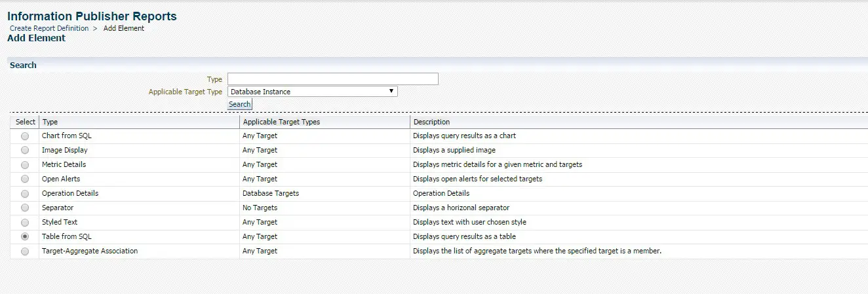The image size is (868, 294).
Task: Choose the Styled Text radio option
Action: coord(25,223)
